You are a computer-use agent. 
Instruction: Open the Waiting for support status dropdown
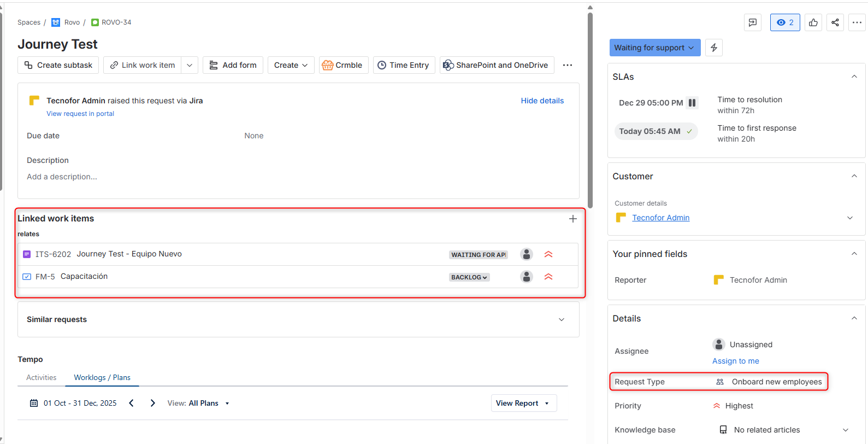[x=654, y=48]
